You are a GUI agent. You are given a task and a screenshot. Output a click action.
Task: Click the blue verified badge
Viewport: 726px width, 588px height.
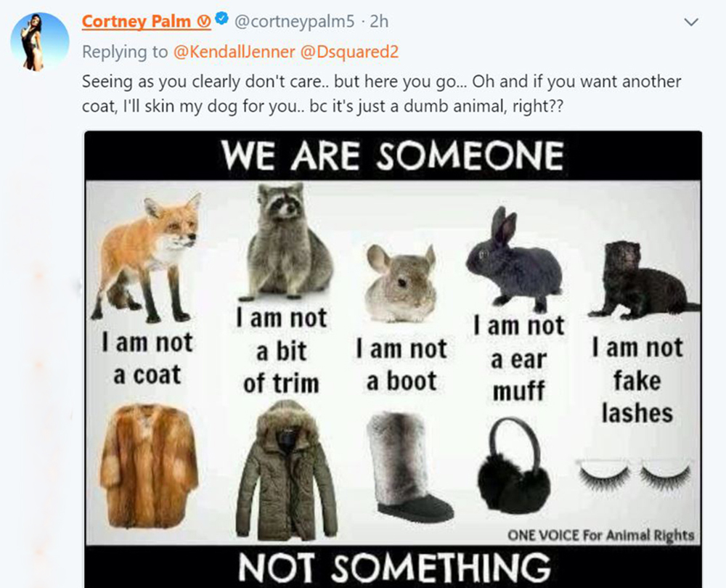pos(223,20)
